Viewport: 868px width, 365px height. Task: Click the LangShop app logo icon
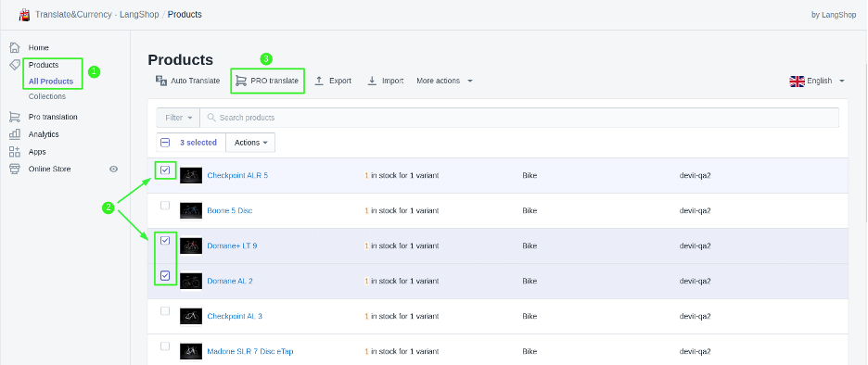[24, 15]
